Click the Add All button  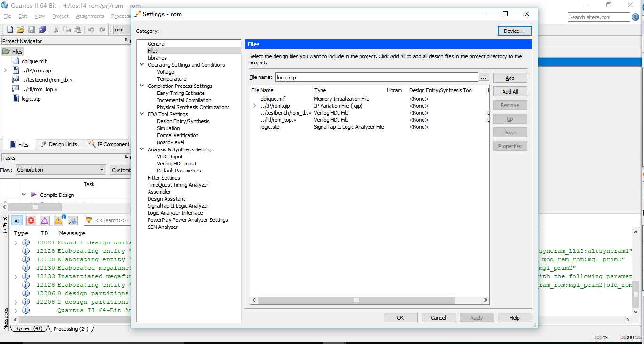click(510, 92)
